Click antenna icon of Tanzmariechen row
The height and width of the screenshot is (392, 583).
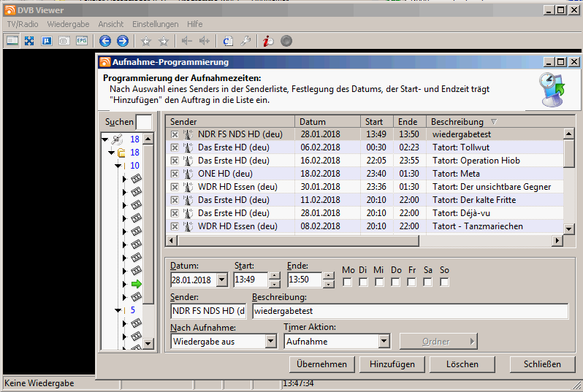click(188, 226)
